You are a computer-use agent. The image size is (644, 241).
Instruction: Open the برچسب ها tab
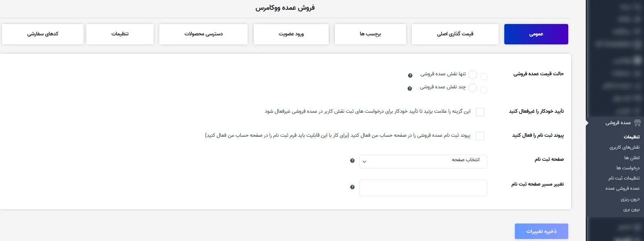click(x=370, y=34)
